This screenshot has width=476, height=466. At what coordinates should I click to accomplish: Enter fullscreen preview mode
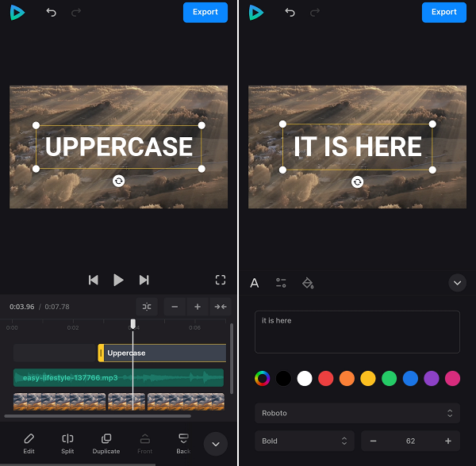point(221,280)
